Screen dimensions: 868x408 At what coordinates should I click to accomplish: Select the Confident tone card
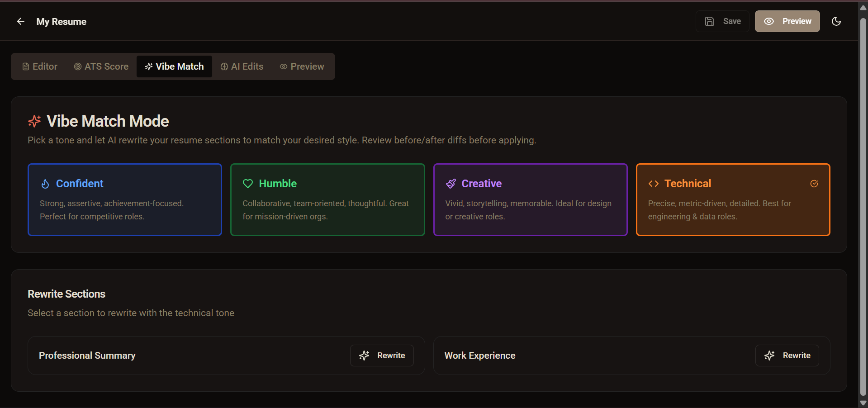click(124, 199)
